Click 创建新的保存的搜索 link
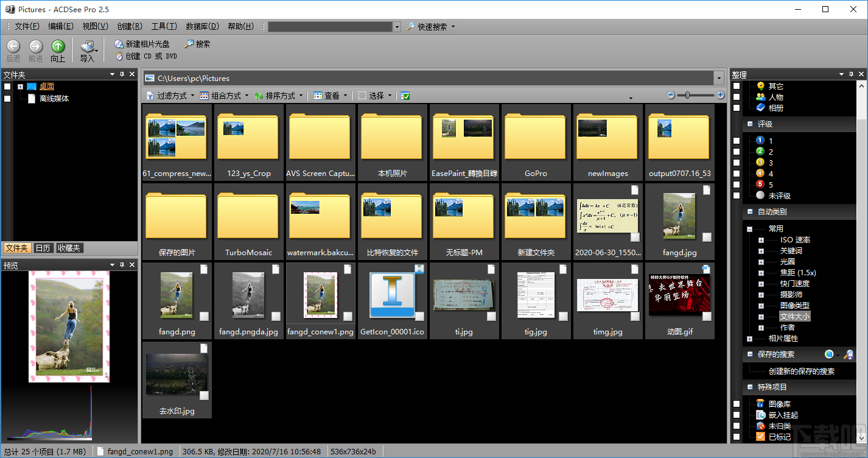The width and height of the screenshot is (868, 458). click(x=801, y=371)
